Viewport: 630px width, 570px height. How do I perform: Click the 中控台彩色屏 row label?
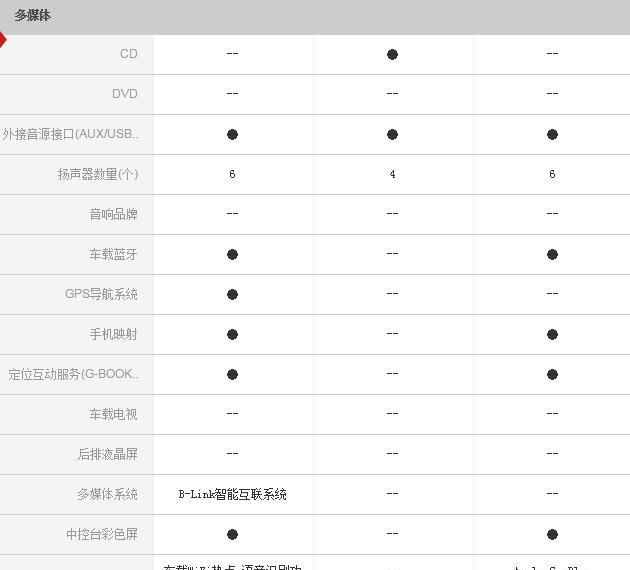point(102,534)
